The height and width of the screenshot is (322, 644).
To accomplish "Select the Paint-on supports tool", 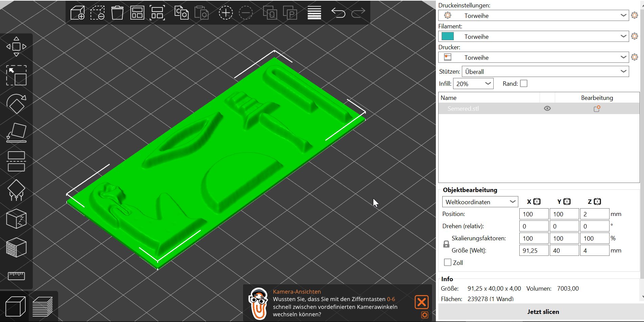I will click(16, 190).
